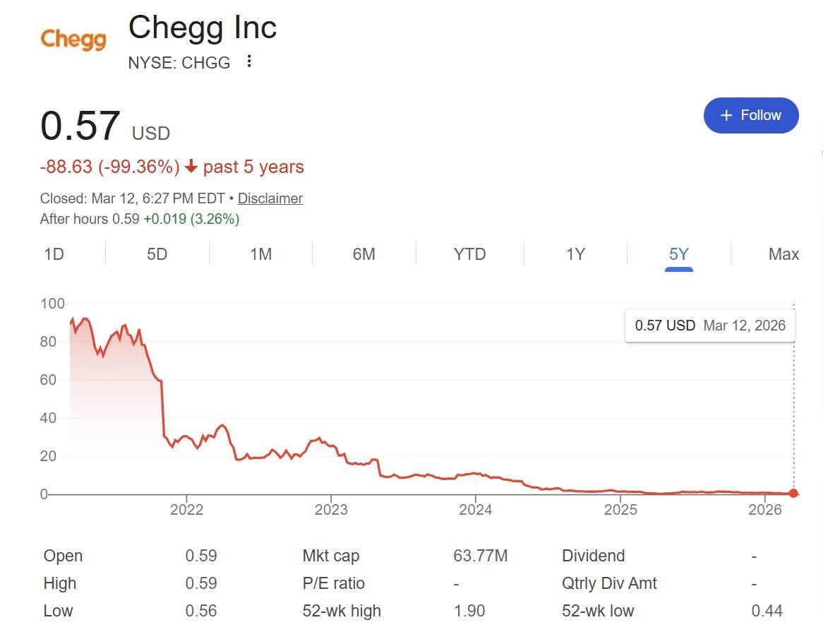823x644 pixels.
Task: Click the red down-arrow change indicator
Action: pos(191,167)
